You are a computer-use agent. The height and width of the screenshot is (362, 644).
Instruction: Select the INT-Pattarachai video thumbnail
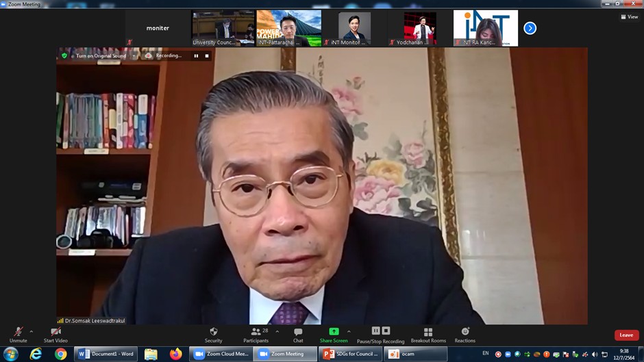coord(288,28)
